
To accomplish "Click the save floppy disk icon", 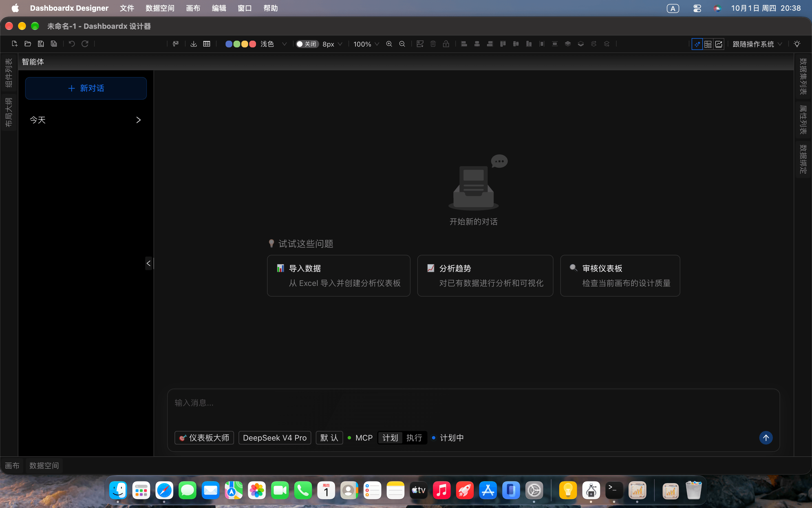I will point(41,44).
